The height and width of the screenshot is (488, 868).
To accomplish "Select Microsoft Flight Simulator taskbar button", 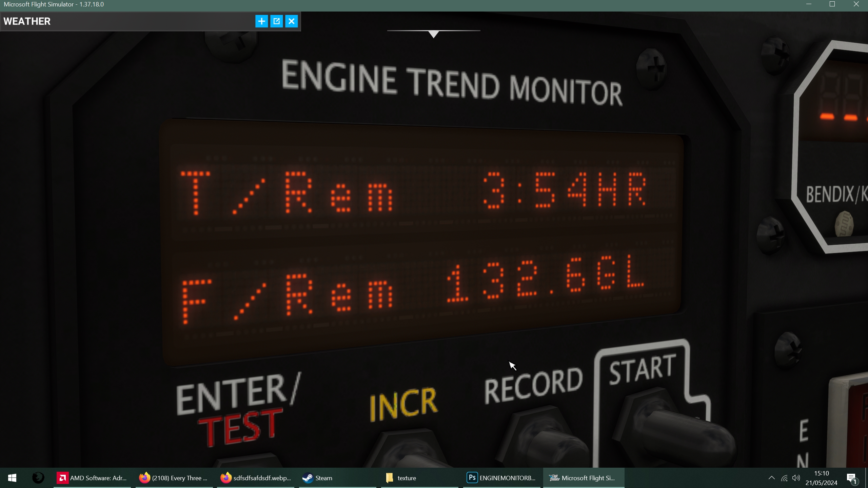I will (584, 478).
